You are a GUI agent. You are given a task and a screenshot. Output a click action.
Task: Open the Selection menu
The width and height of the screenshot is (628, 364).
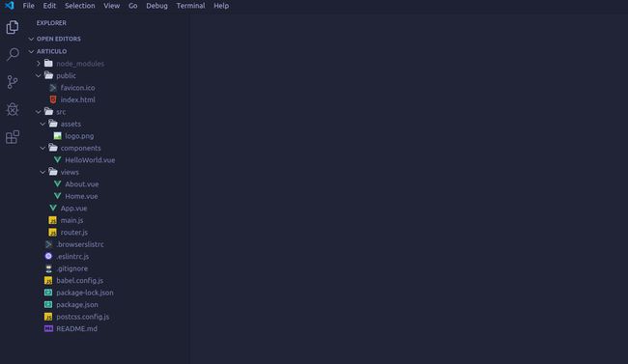(x=79, y=6)
